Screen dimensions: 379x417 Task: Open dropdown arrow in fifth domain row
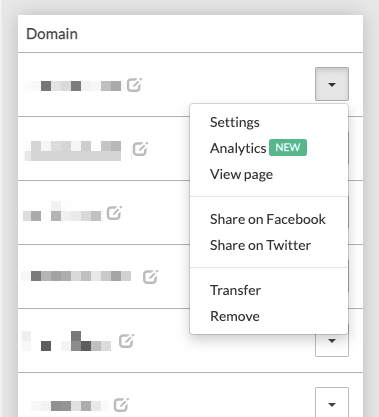[x=332, y=343]
